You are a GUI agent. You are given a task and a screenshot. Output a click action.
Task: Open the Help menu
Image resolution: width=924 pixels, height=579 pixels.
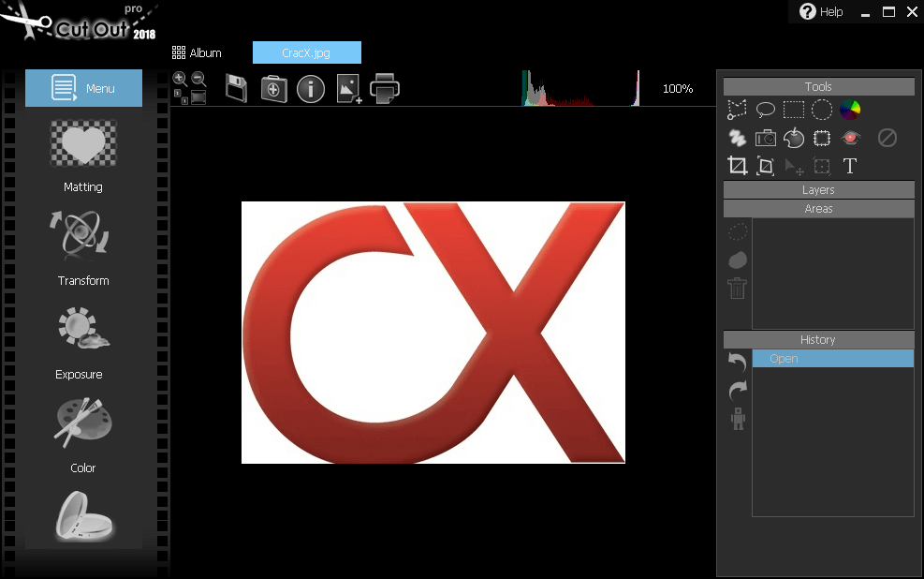(821, 12)
